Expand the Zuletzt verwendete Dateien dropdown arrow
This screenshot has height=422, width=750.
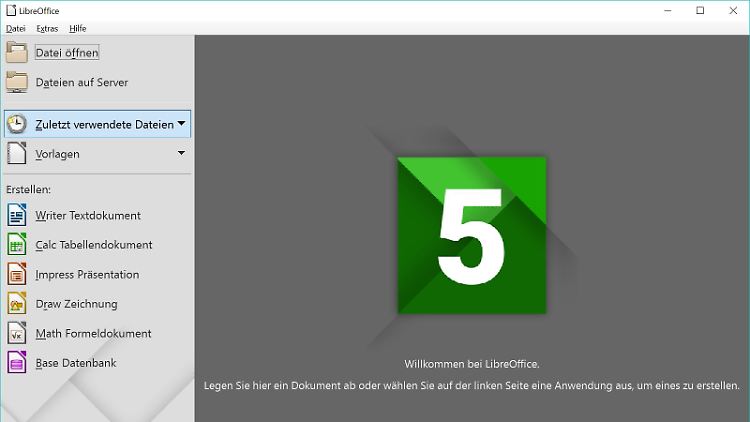(182, 124)
